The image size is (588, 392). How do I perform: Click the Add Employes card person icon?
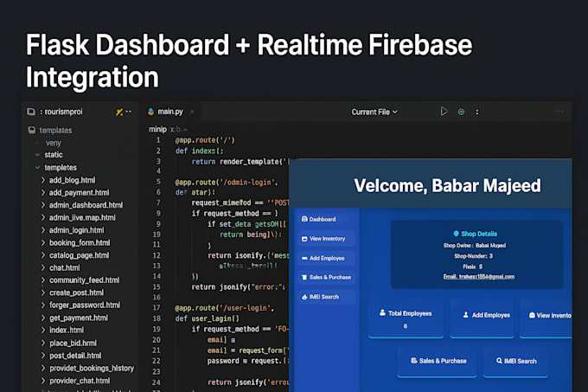[466, 315]
